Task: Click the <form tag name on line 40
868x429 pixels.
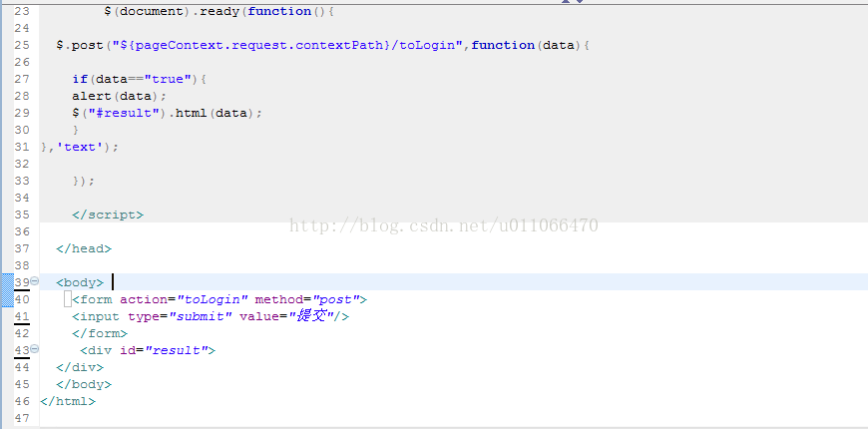Action: [x=92, y=299]
